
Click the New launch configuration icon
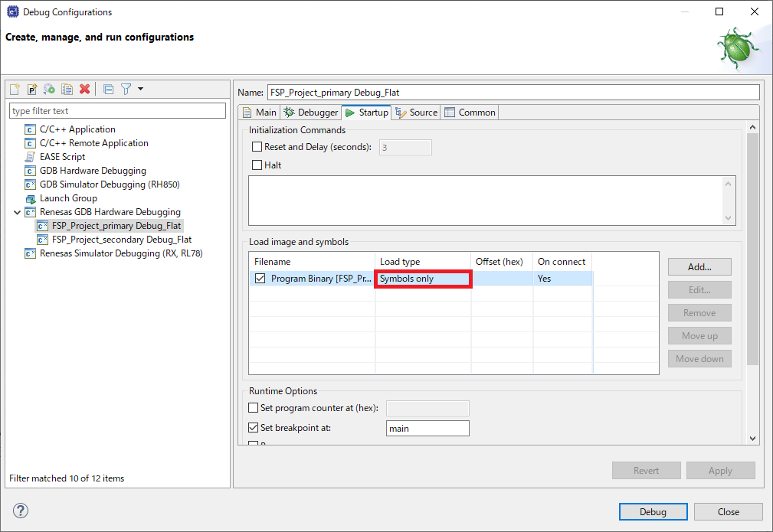pyautogui.click(x=15, y=90)
